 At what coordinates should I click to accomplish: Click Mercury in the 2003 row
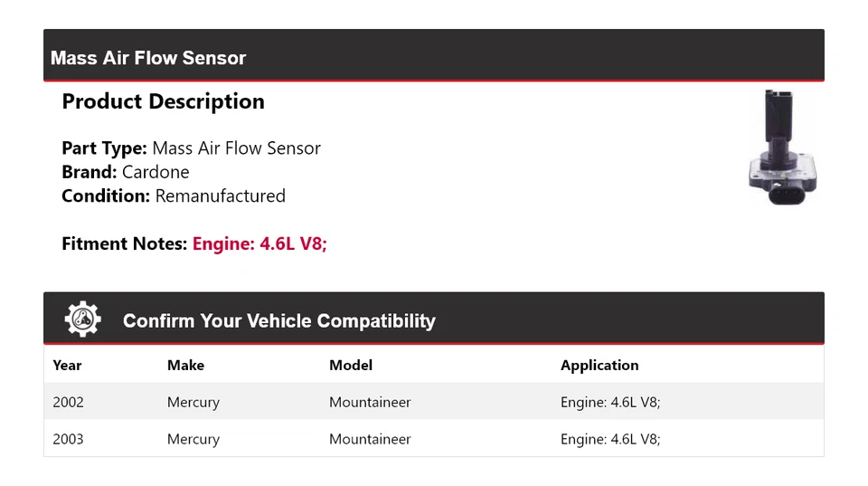[193, 439]
